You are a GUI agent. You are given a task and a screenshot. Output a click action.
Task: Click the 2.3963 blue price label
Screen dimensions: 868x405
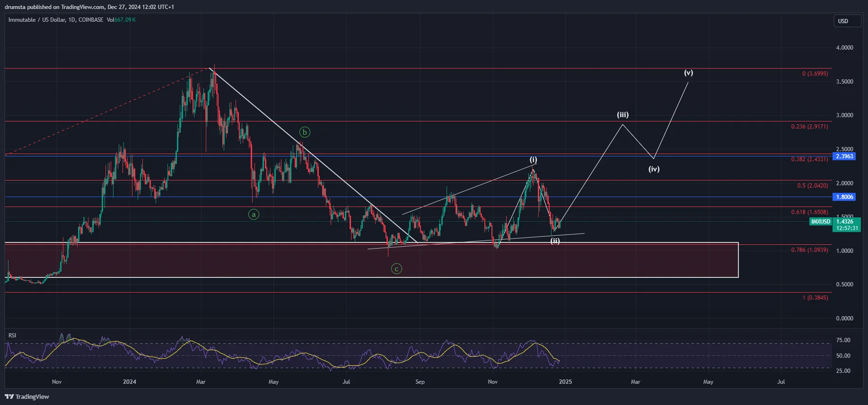click(844, 156)
